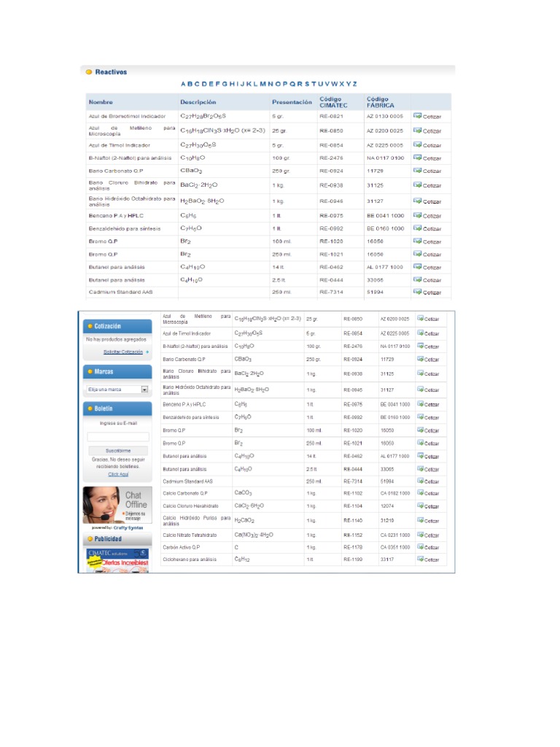Click the Cotización sidebar panel header
The image size is (560, 747).
117,326
